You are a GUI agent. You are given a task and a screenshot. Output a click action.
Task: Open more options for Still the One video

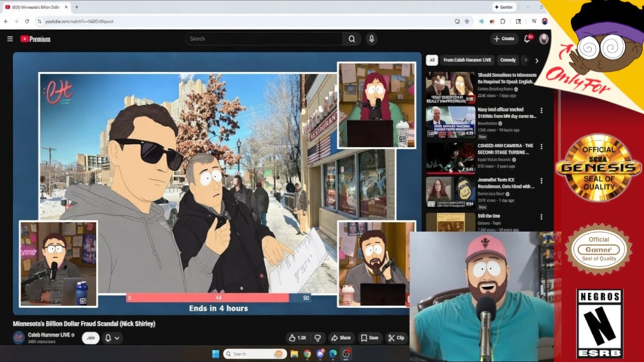click(x=541, y=216)
